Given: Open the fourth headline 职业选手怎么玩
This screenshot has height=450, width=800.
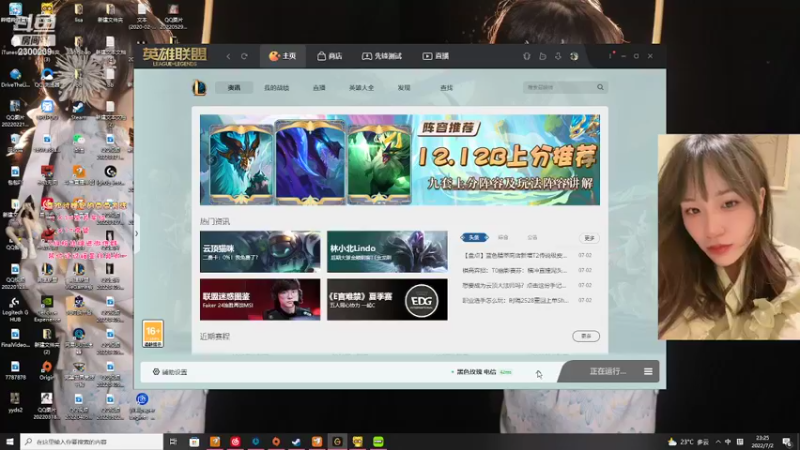Looking at the screenshot, I should point(515,301).
